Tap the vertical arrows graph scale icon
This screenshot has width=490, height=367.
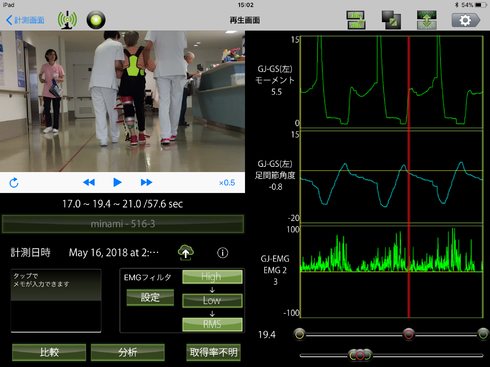(x=427, y=20)
